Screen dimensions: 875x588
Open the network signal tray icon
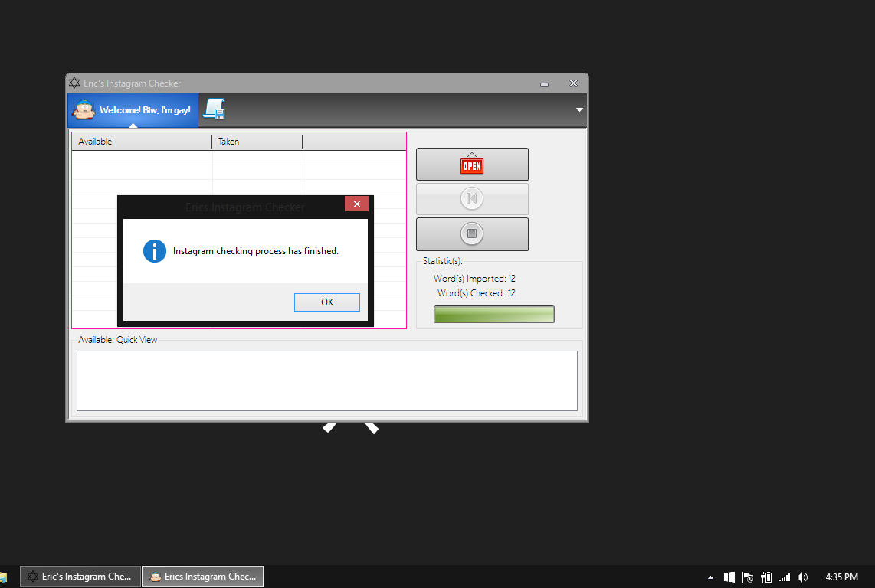click(785, 577)
